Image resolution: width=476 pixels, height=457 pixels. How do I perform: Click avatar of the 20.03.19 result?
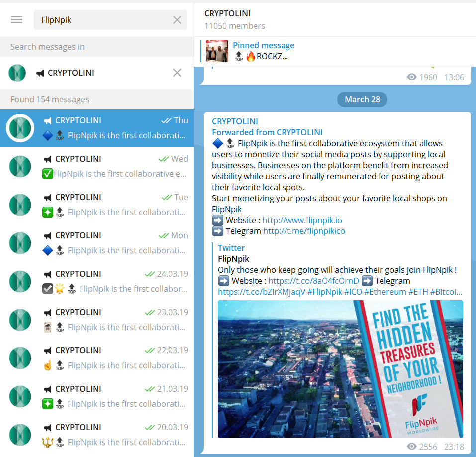click(x=20, y=435)
